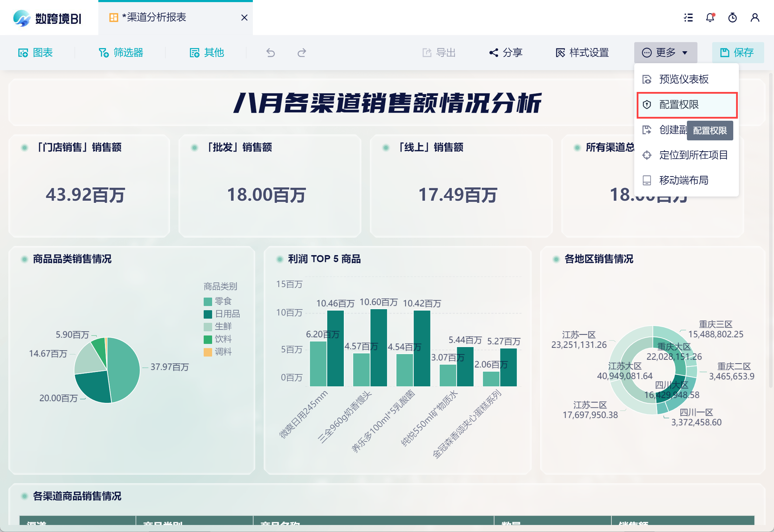Choose 配置权限 menu entry
The width and height of the screenshot is (774, 532).
coord(678,105)
